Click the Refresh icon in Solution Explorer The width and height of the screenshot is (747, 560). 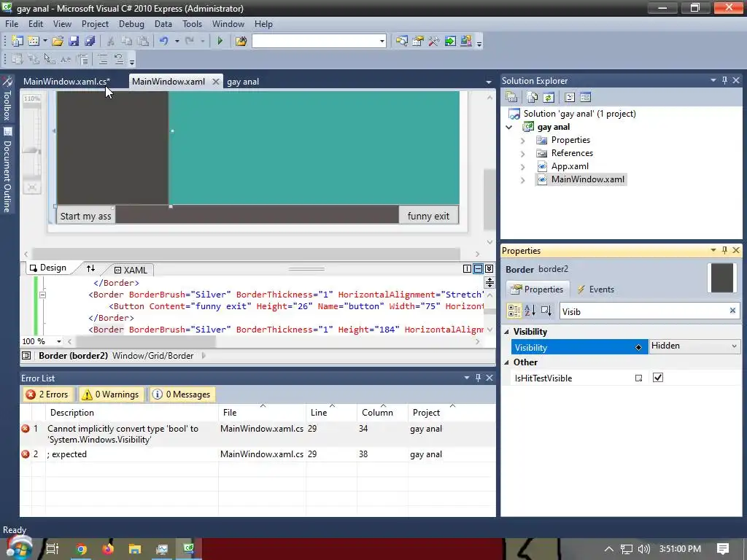pyautogui.click(x=549, y=97)
